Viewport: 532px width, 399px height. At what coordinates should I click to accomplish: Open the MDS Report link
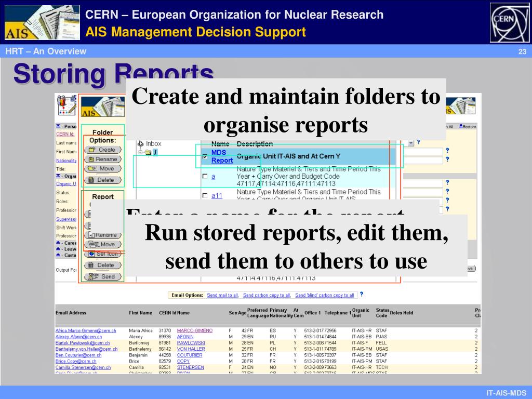coord(222,156)
